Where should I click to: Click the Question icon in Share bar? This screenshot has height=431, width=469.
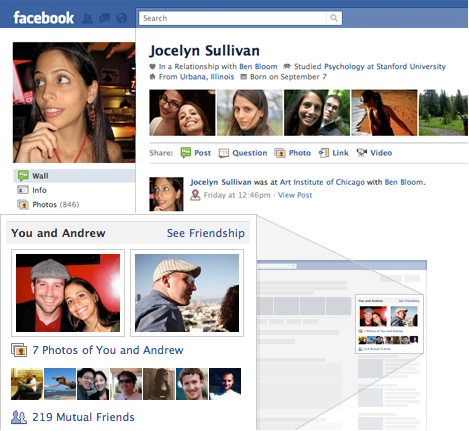click(x=224, y=153)
